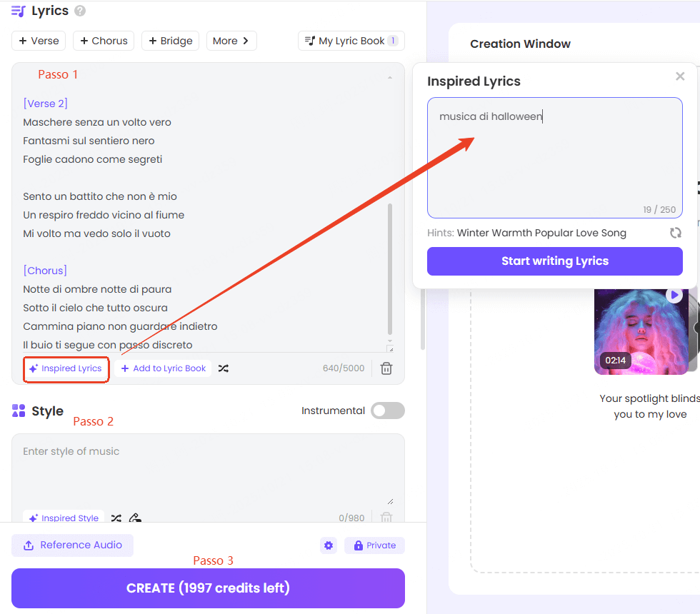Delete lyrics using the trash icon
The height and width of the screenshot is (614, 700).
point(386,368)
